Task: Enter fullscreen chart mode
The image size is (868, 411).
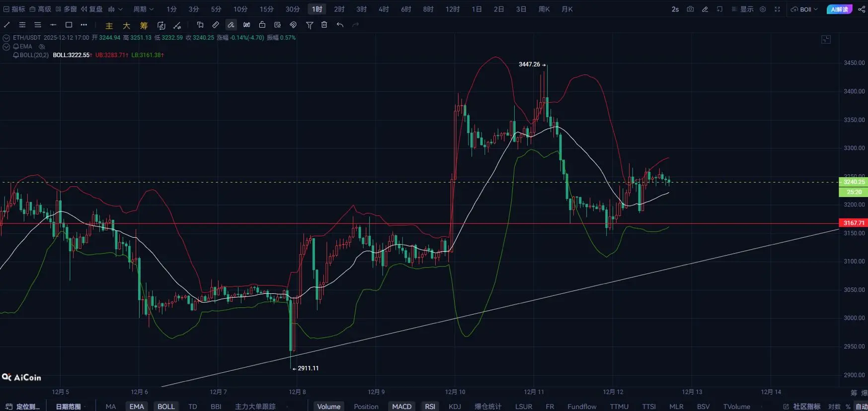Action: click(x=777, y=9)
